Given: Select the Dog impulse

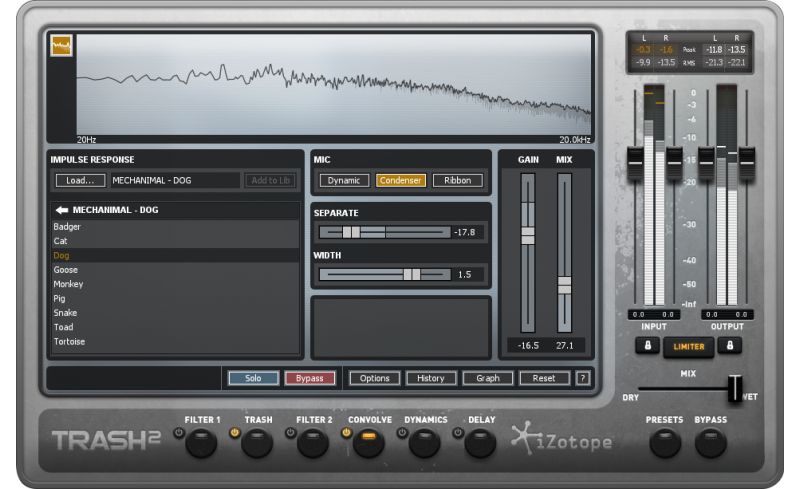Looking at the screenshot, I should [175, 255].
